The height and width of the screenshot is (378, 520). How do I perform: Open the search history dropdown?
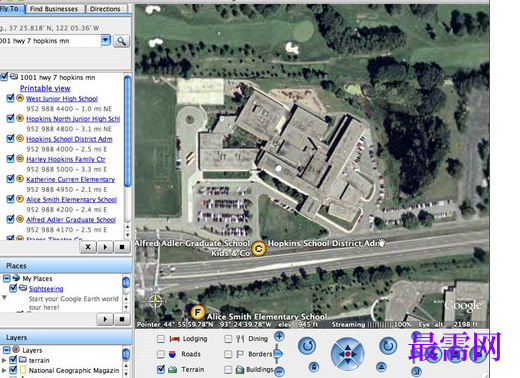(x=105, y=40)
